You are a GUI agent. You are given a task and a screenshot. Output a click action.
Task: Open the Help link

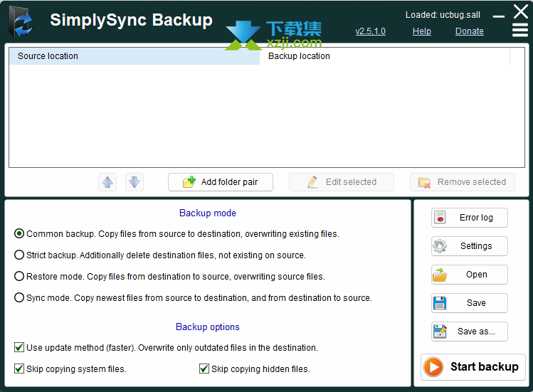click(421, 31)
